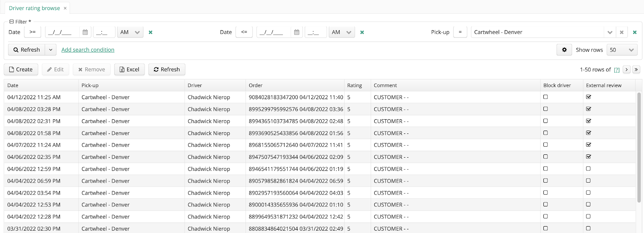Image resolution: width=644 pixels, height=233 pixels.
Task: Clear the Cartwheel - Denver pick-up value
Action: [621, 32]
